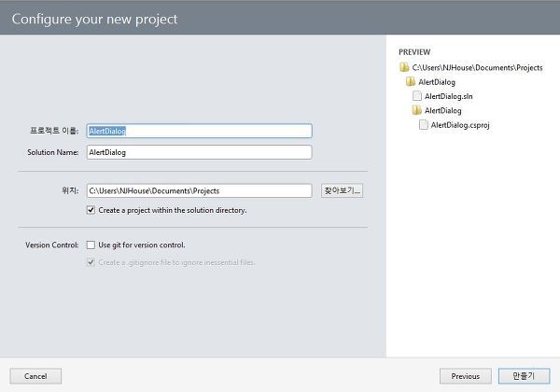The height and width of the screenshot is (392, 560).
Task: Click the PREVIEW heading
Action: (414, 52)
